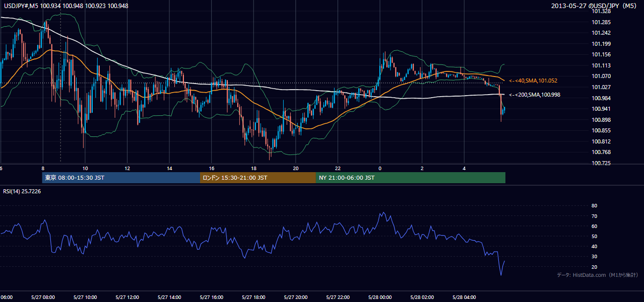Click the 5/27 22:00 bottom time label
Image resolution: width=644 pixels, height=302 pixels.
(338, 297)
